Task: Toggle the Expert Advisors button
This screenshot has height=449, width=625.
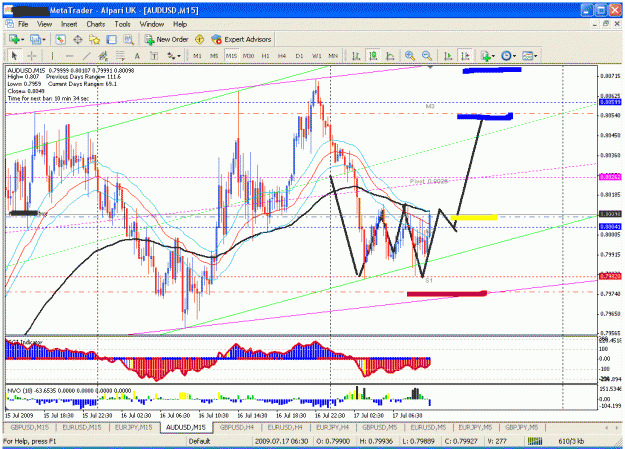Action: 241,39
